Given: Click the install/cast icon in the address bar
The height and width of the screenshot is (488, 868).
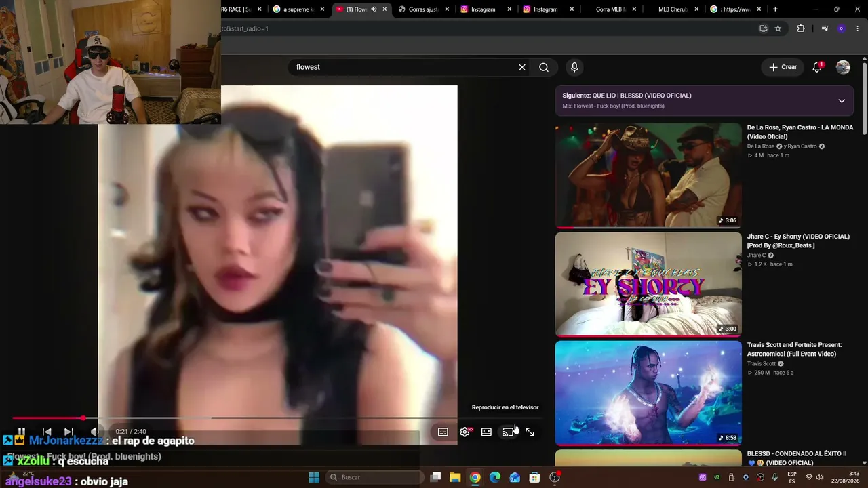Looking at the screenshot, I should coord(764,28).
